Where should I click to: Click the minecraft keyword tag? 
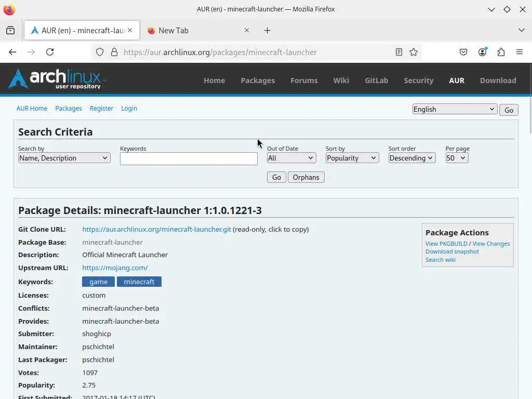coord(139,282)
